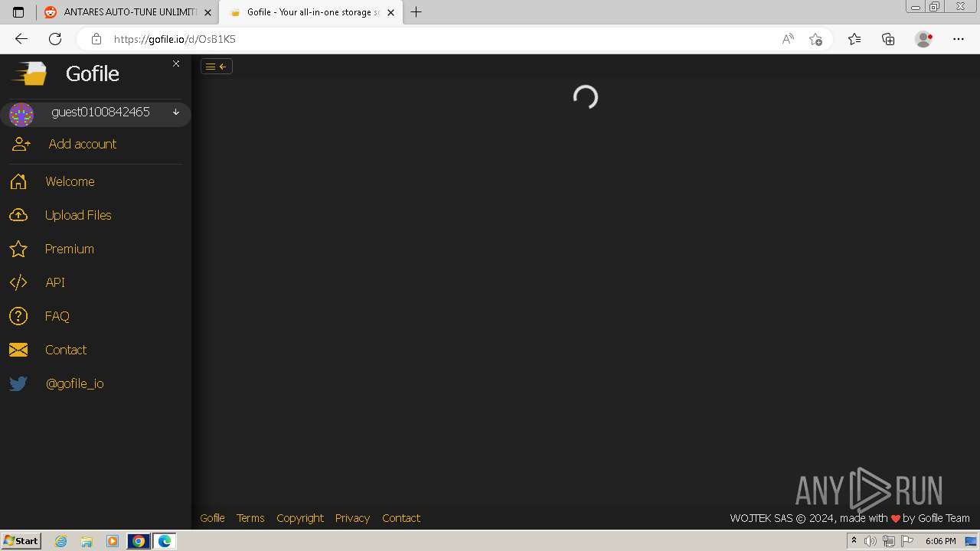The width and height of the screenshot is (980, 551).
Task: Open a new tab with plus button
Action: point(416,12)
